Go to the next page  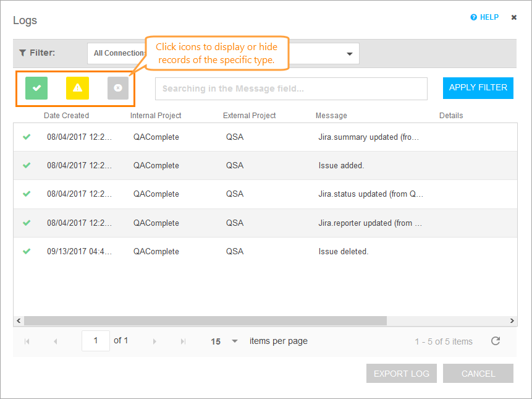click(154, 341)
